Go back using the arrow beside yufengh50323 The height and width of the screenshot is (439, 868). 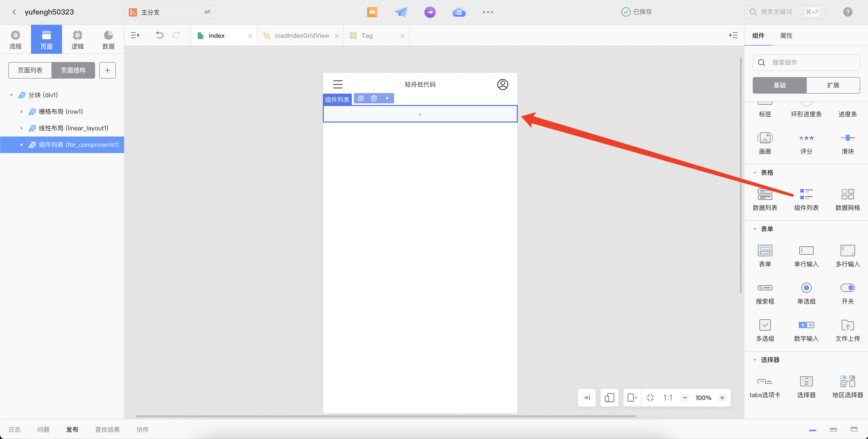click(x=14, y=12)
